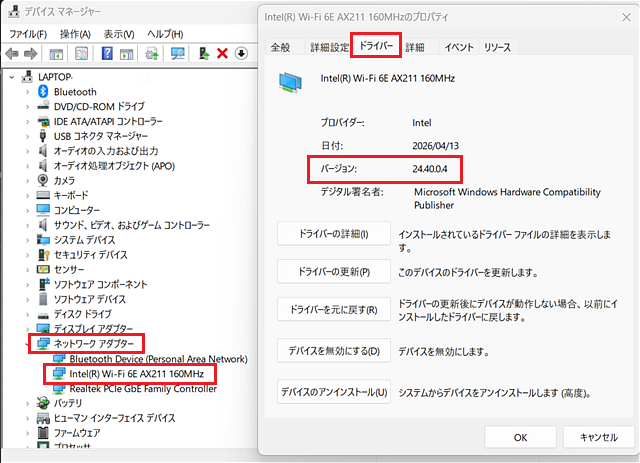The height and width of the screenshot is (463, 640).
Task: Switch to the イベント tab
Action: tap(459, 47)
